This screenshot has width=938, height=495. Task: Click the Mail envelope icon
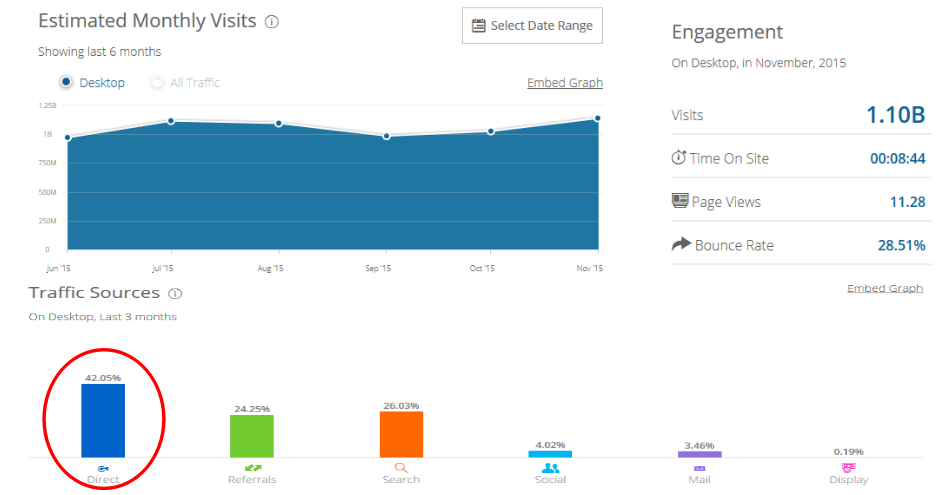699,467
